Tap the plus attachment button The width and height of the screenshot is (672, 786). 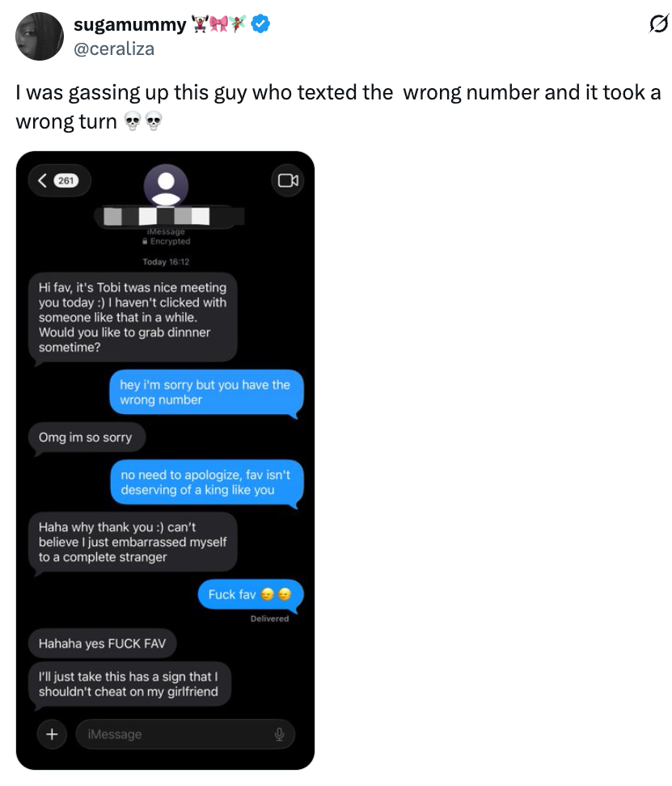52,734
